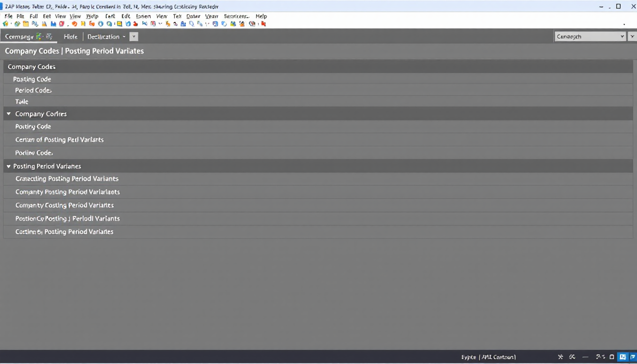Click the red flag icon ending the toolbar
Screen dimensions: 637x364
coord(264,24)
